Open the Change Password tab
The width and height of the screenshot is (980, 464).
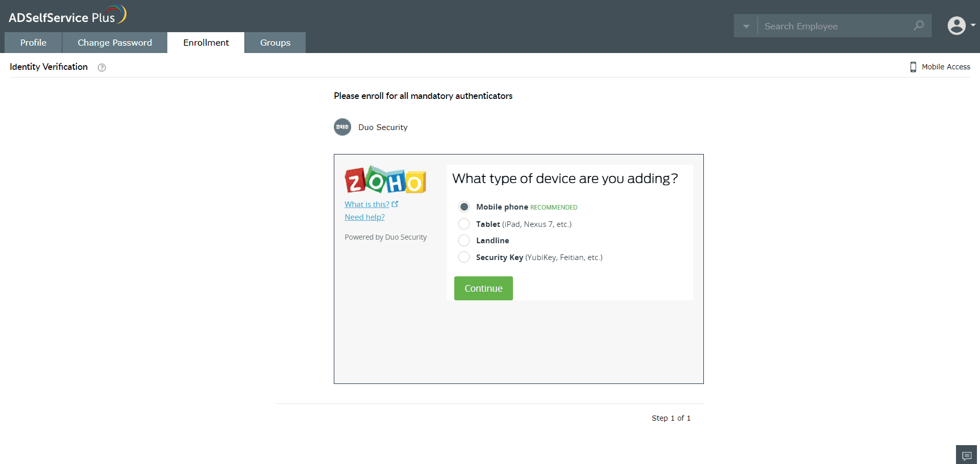(x=115, y=43)
